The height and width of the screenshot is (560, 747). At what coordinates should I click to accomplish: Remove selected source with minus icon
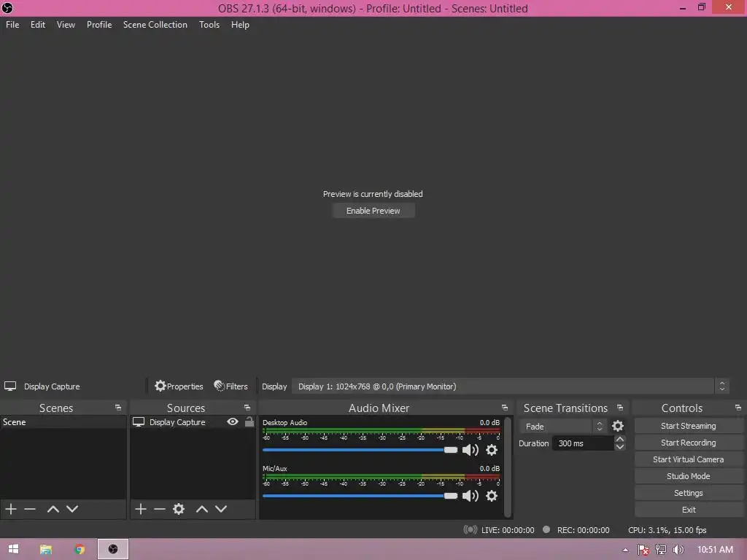(x=160, y=509)
